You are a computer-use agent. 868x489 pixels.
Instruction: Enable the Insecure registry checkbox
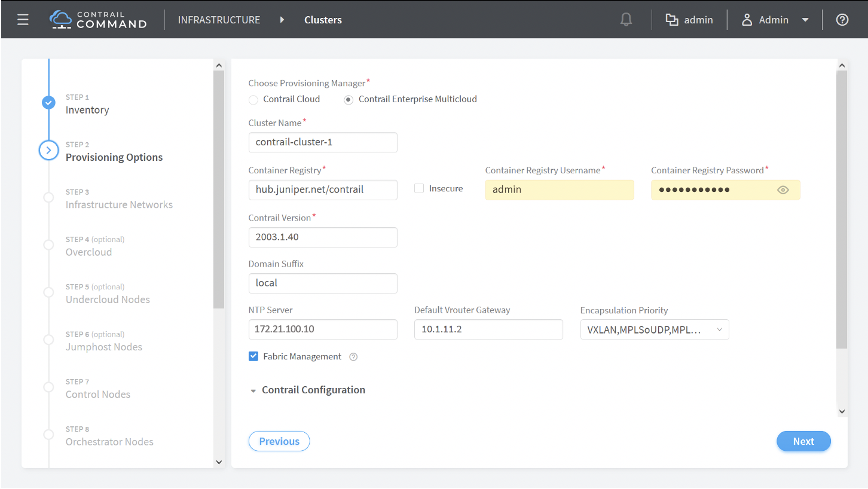click(x=419, y=188)
